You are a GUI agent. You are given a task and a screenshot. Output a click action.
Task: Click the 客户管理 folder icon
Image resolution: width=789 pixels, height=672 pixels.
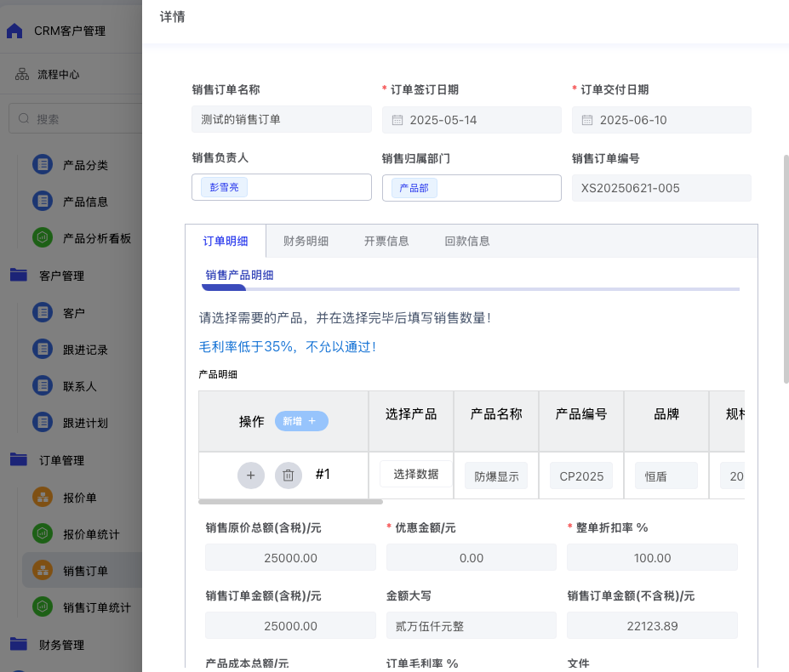click(19, 275)
